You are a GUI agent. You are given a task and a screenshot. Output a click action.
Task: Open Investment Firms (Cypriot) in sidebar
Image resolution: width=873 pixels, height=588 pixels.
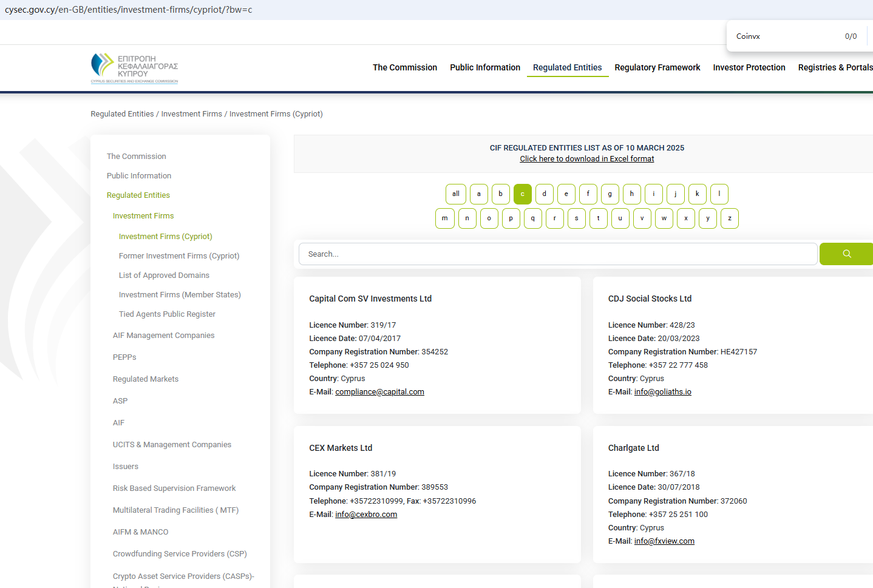tap(165, 237)
